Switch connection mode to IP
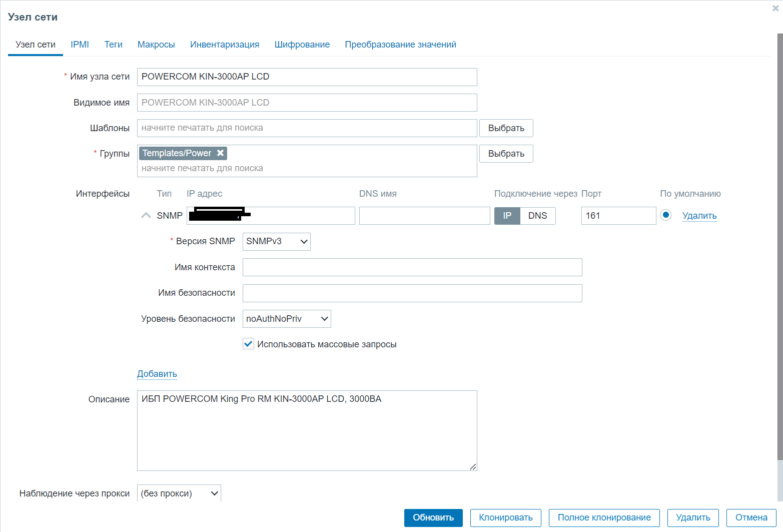This screenshot has height=532, width=783. (x=507, y=216)
